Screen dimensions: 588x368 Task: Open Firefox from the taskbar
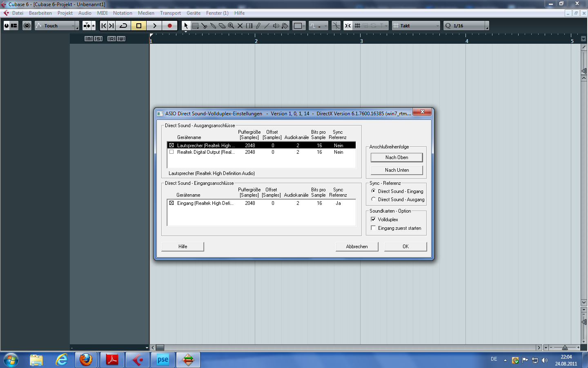(86, 360)
